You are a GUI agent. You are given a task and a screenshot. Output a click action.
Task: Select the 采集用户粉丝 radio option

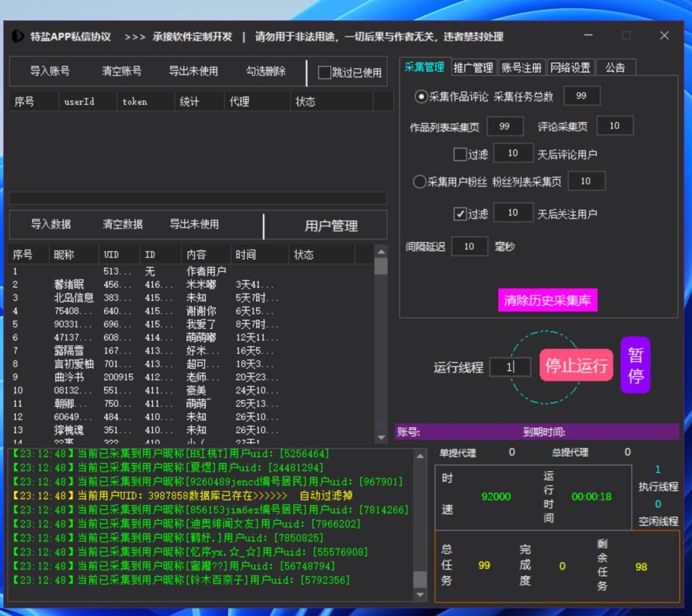pos(420,181)
